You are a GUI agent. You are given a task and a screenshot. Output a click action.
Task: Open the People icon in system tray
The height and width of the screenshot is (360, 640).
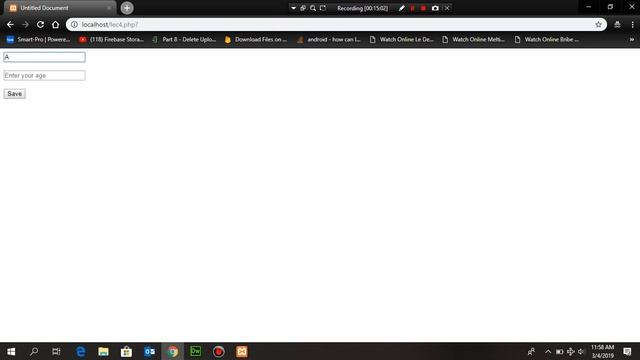tap(531, 351)
